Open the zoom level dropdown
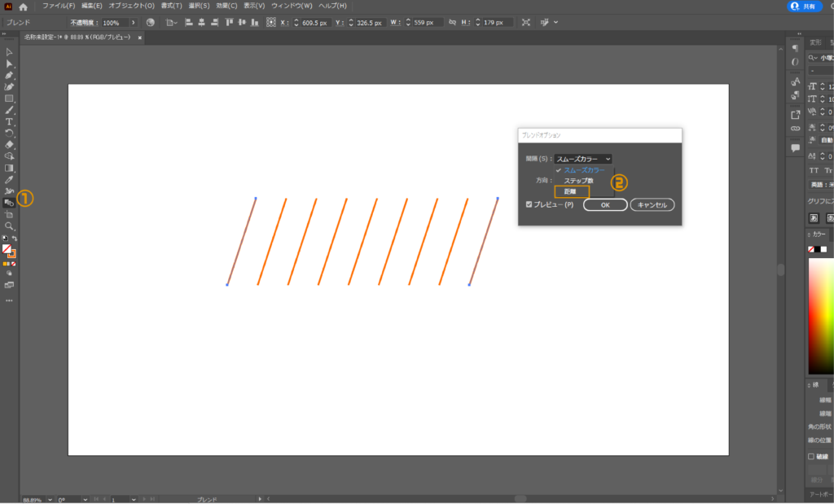Image resolution: width=834 pixels, height=504 pixels. 50,500
